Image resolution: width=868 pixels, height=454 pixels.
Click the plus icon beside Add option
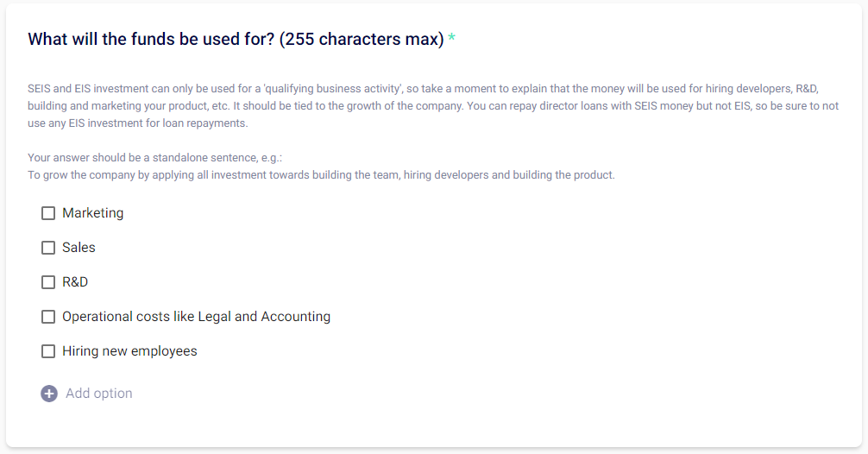point(49,394)
